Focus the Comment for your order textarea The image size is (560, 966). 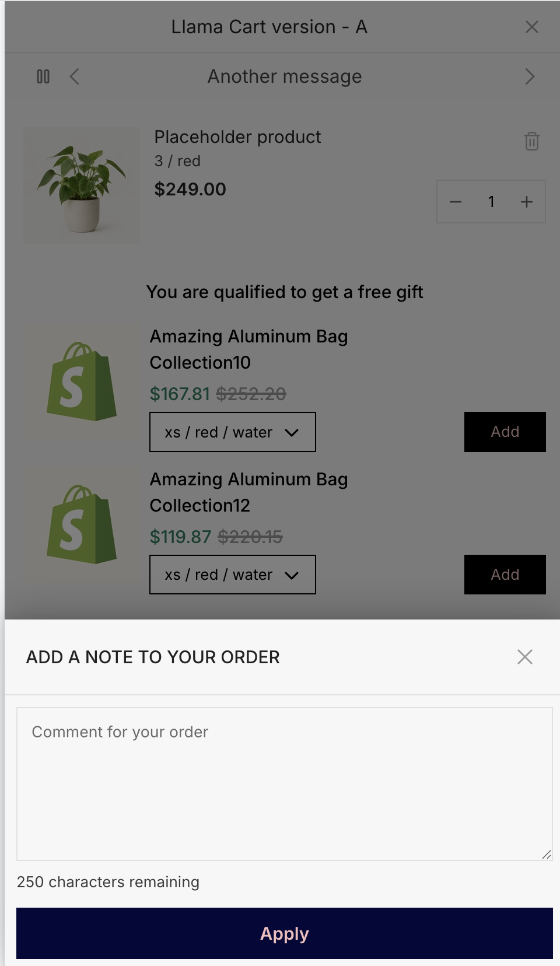pos(285,784)
